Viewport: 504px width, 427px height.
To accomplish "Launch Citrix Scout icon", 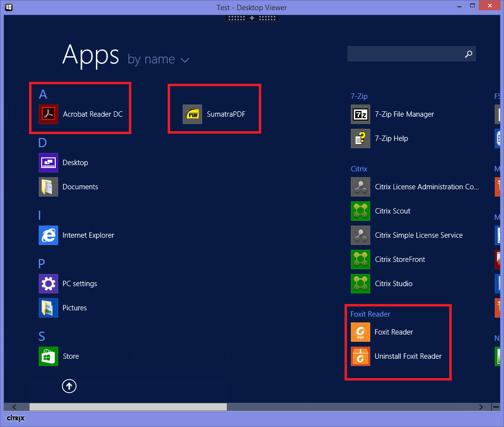I will [361, 211].
